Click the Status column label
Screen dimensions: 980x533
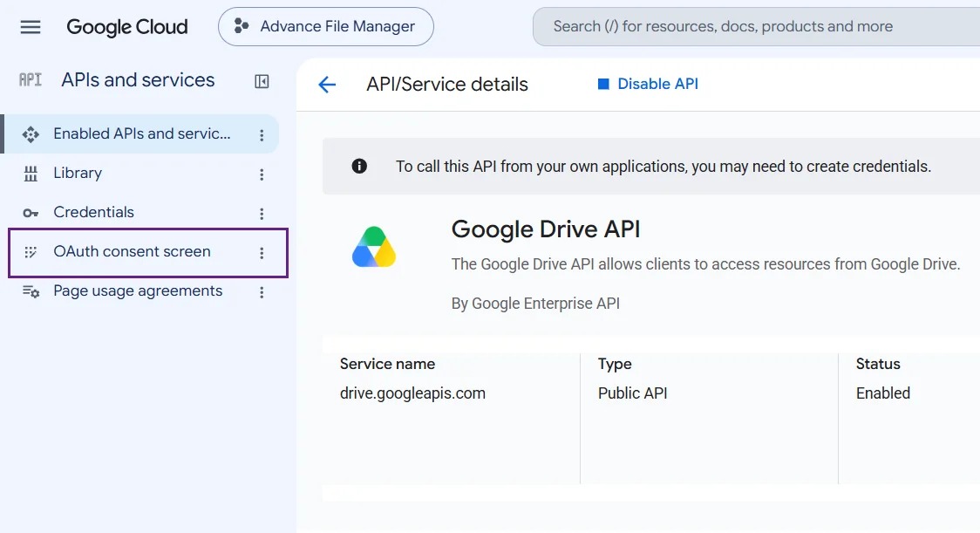(878, 364)
